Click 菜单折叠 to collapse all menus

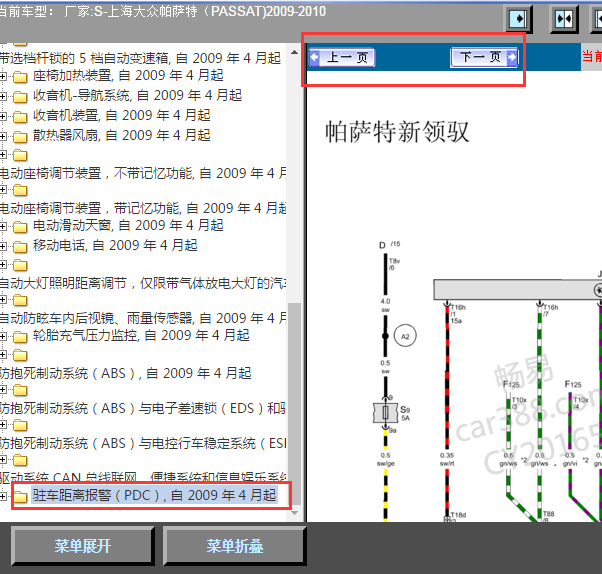(x=235, y=546)
